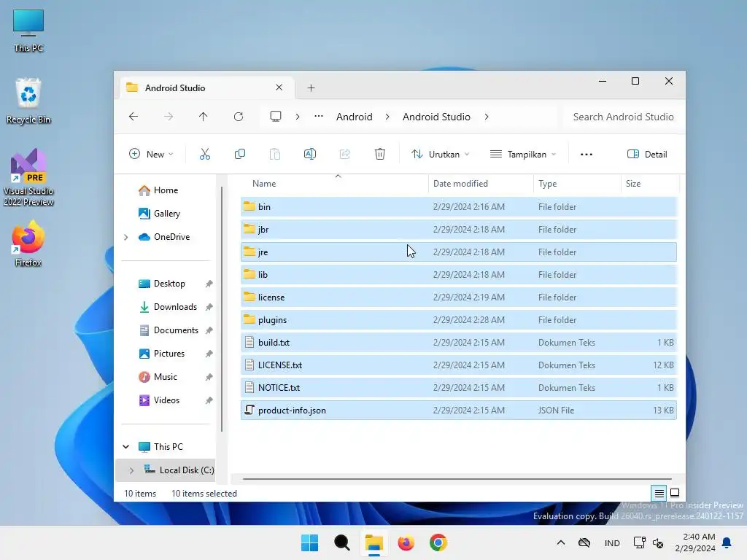Click the Cut scissors icon
This screenshot has width=747, height=560.
click(205, 155)
